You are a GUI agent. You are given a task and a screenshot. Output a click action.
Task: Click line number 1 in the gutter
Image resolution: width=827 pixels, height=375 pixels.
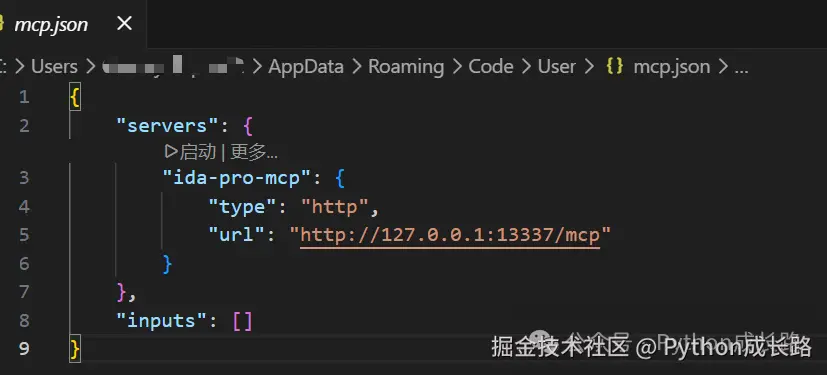(x=24, y=97)
